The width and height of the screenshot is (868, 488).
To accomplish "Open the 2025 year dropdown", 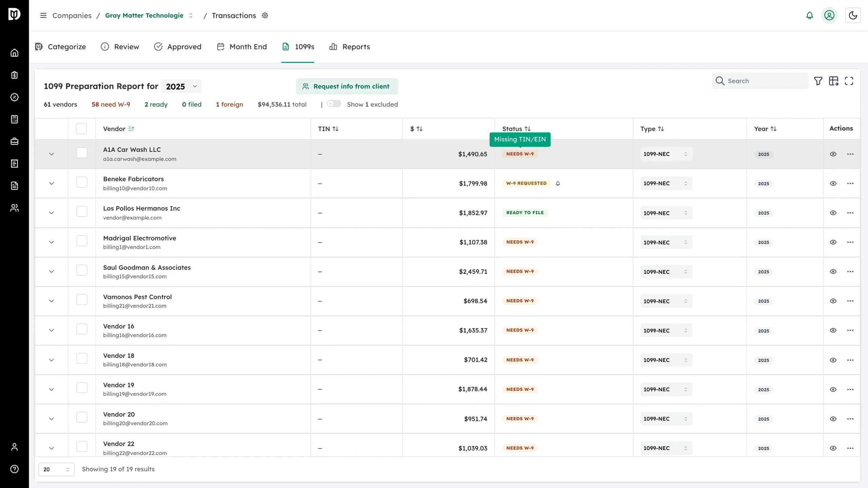I will pos(181,86).
